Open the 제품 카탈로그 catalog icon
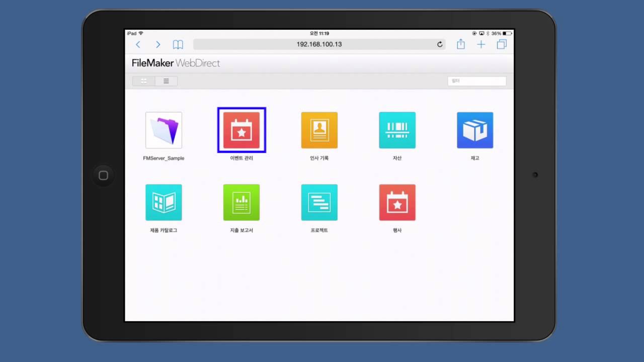Screen dimensions: 644x362 pos(164,203)
